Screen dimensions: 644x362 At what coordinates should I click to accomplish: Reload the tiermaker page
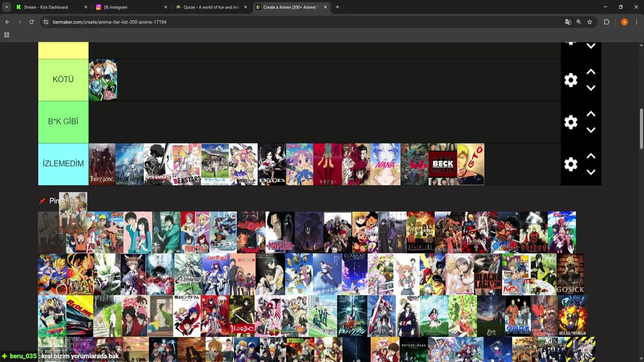(31, 22)
